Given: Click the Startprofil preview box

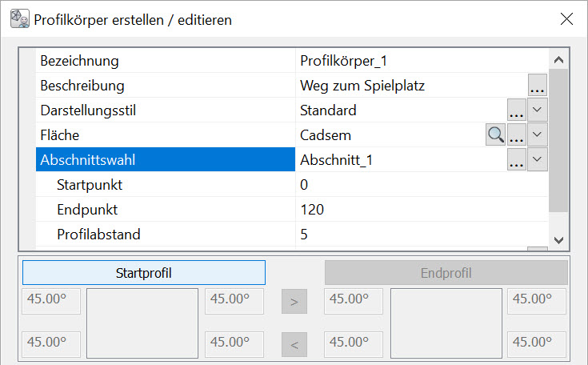Looking at the screenshot, I should [x=142, y=323].
